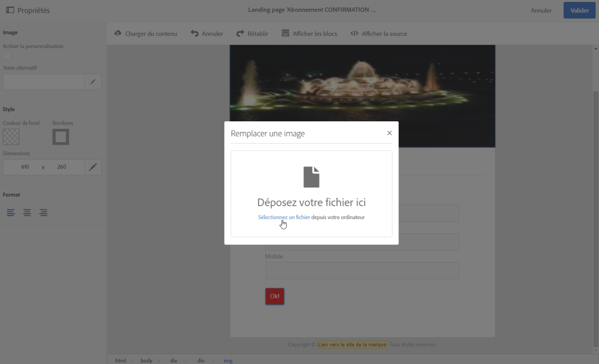The width and height of the screenshot is (599, 364).
Task: Click the Rétablir redo arrow icon
Action: click(240, 33)
